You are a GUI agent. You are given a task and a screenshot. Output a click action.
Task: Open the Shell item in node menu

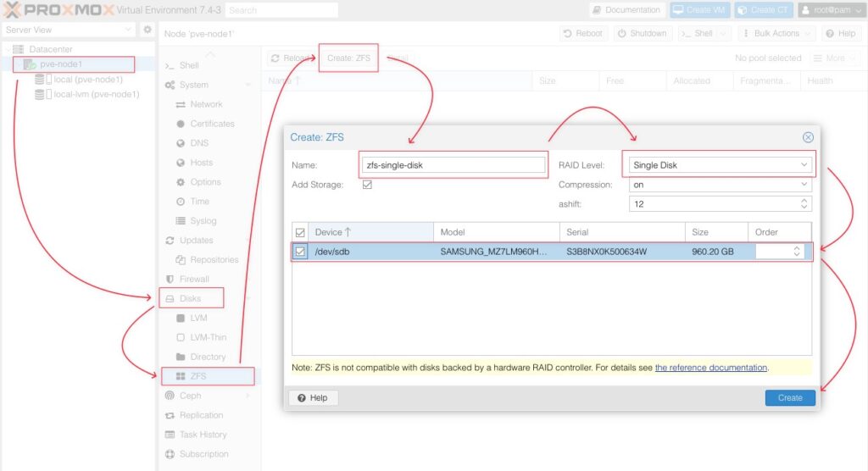click(189, 65)
